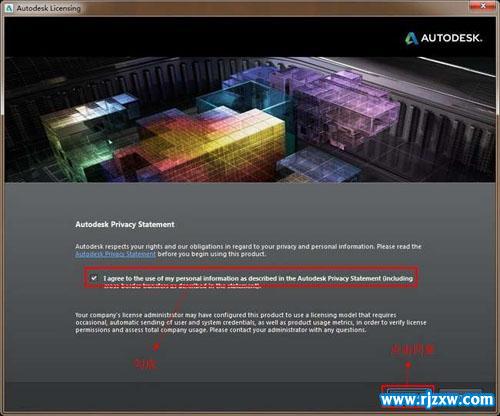
Task: Click the "Autodesk Privacy Statement" heading
Action: coord(125,224)
